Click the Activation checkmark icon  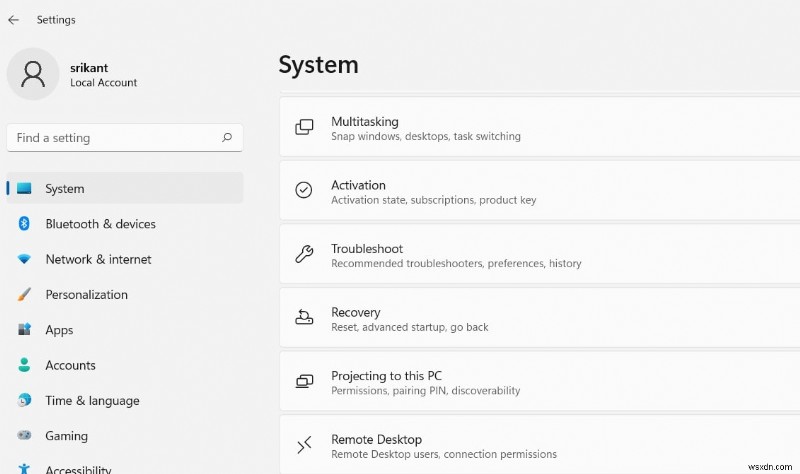(304, 191)
